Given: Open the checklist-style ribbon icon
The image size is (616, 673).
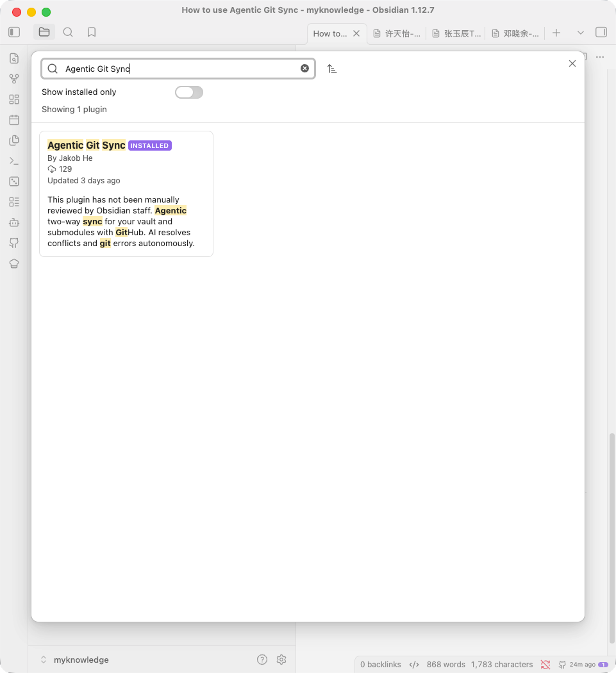Looking at the screenshot, I should [x=14, y=202].
